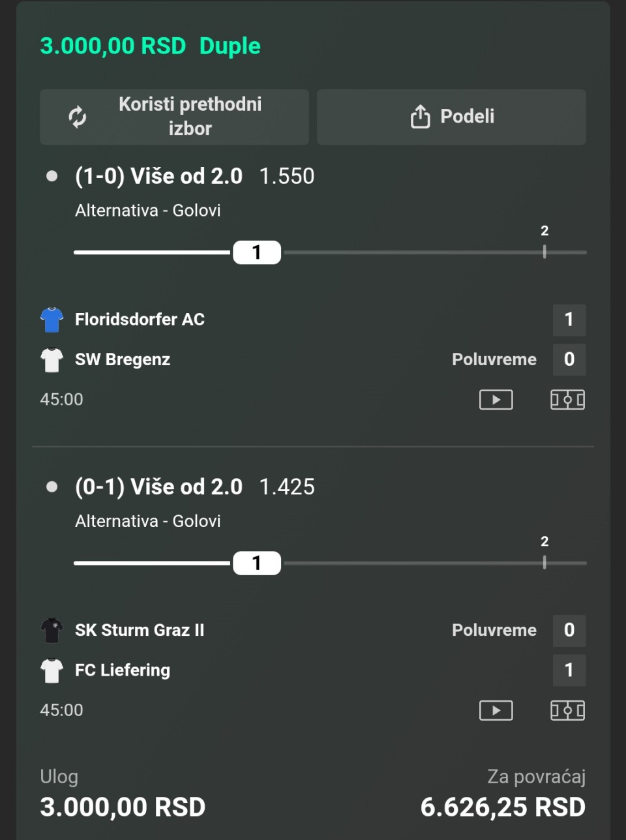This screenshot has height=840, width=626.
Task: Select the bullet beside (0-1) Više od 2.0
Action: pos(52,487)
